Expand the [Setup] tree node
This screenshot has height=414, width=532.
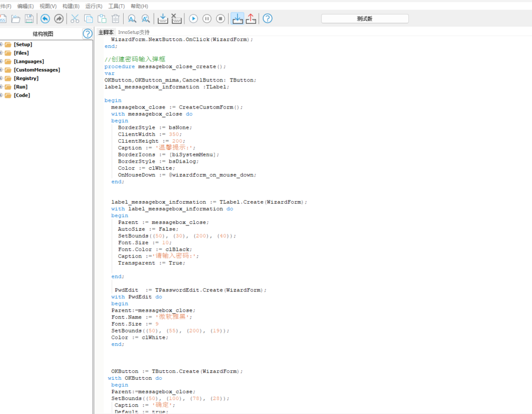tap(2, 45)
